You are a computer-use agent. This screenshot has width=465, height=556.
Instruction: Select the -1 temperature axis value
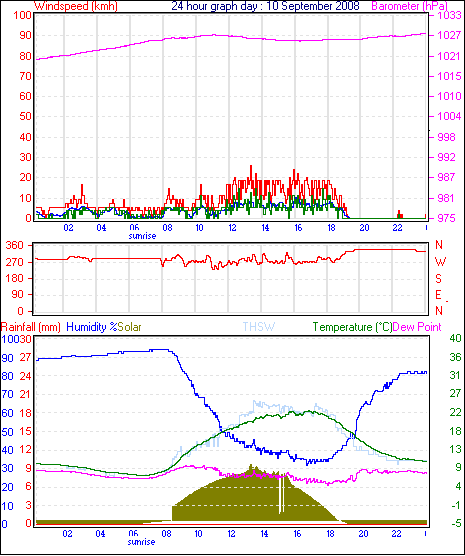click(455, 505)
